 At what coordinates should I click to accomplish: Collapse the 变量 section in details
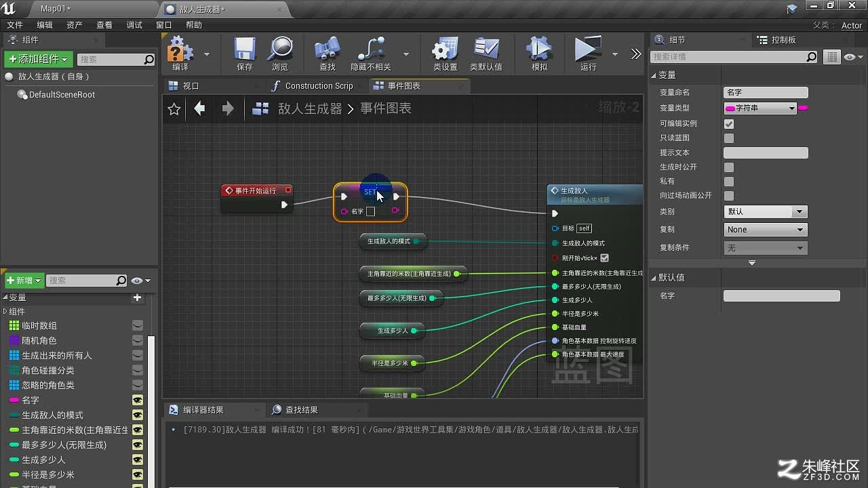(x=654, y=75)
